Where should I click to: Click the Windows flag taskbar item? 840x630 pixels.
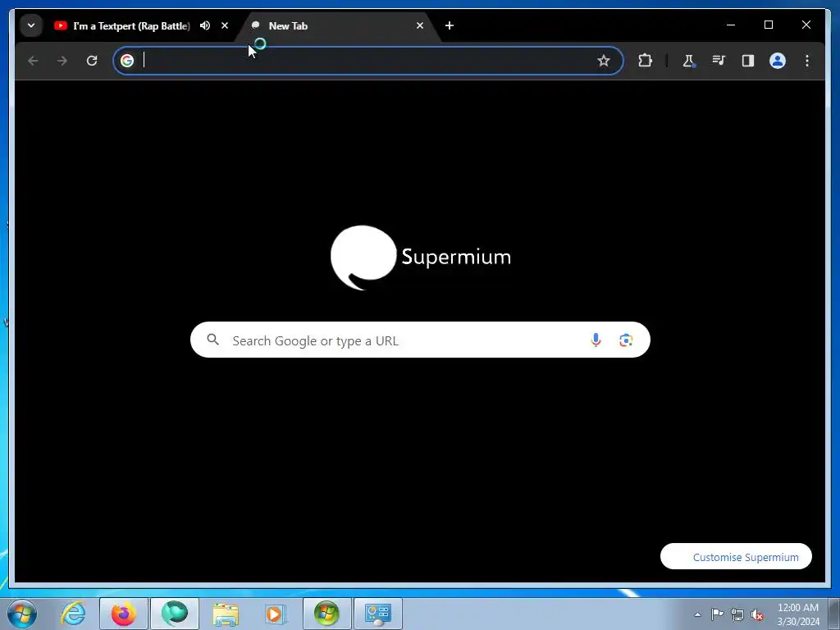pos(326,614)
